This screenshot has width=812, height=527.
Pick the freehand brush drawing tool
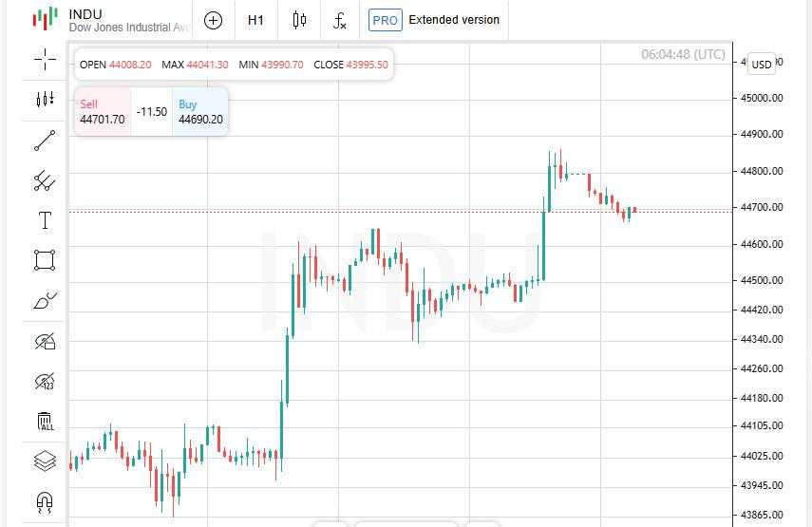pyautogui.click(x=45, y=301)
